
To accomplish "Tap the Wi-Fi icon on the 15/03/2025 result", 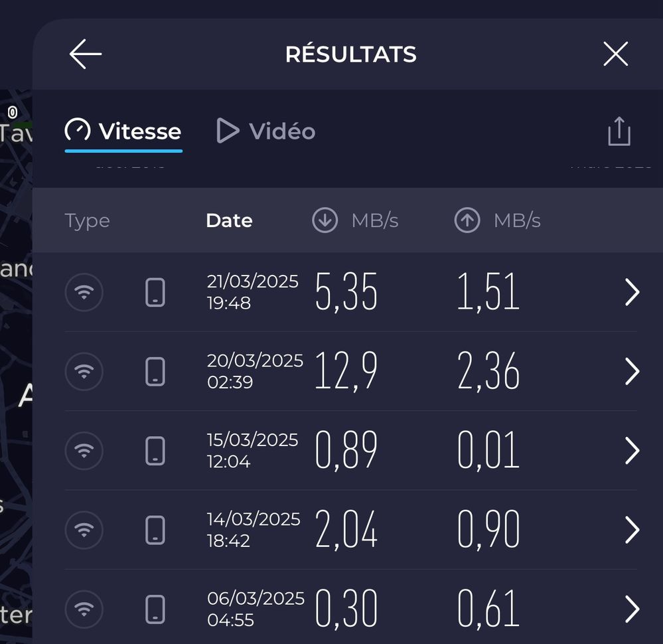I will (x=84, y=451).
